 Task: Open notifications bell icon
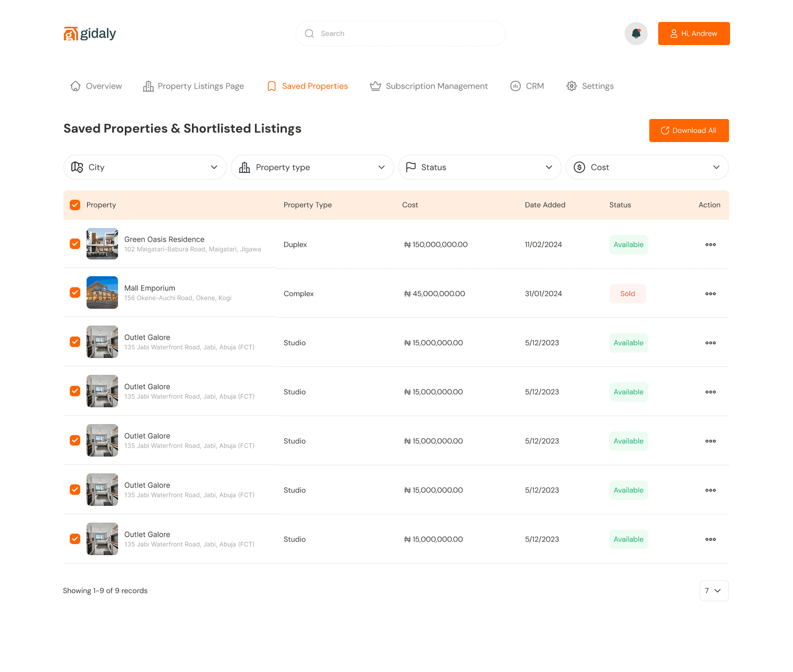[x=636, y=34]
